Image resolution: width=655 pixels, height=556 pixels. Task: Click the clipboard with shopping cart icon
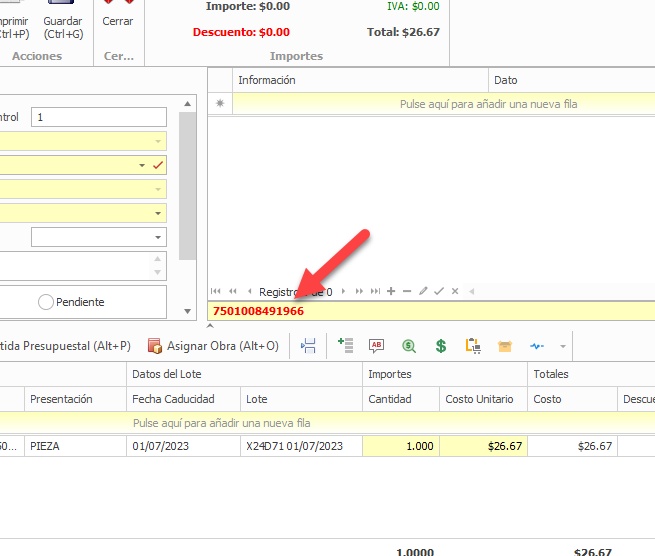coord(473,346)
